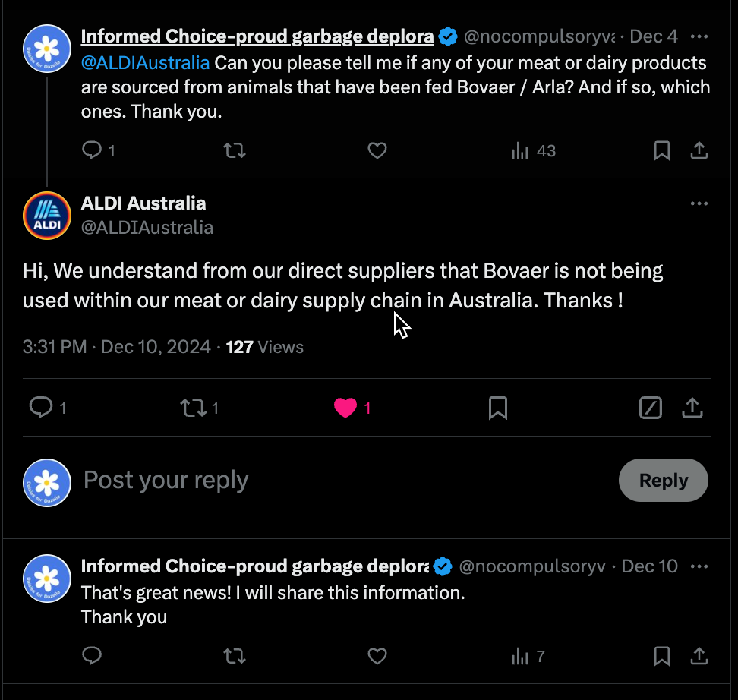This screenshot has width=738, height=700.
Task: Open more options for first post
Action: tap(699, 36)
